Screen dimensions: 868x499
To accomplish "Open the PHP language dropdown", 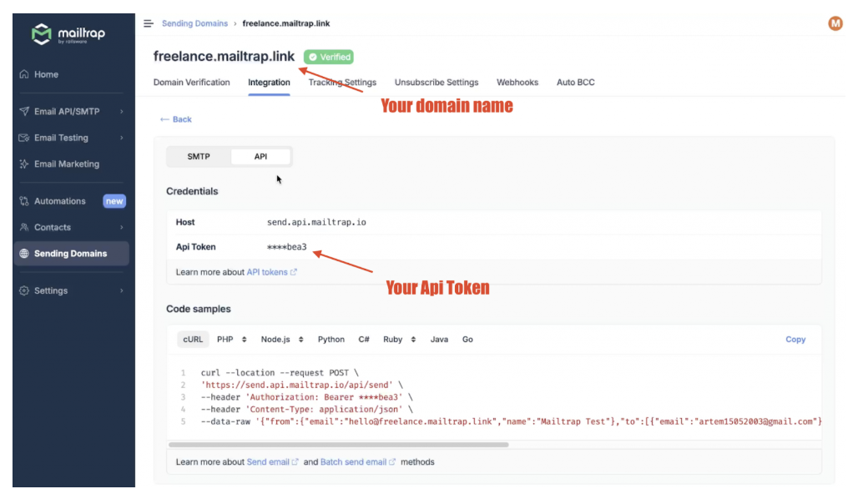I will [x=231, y=340].
